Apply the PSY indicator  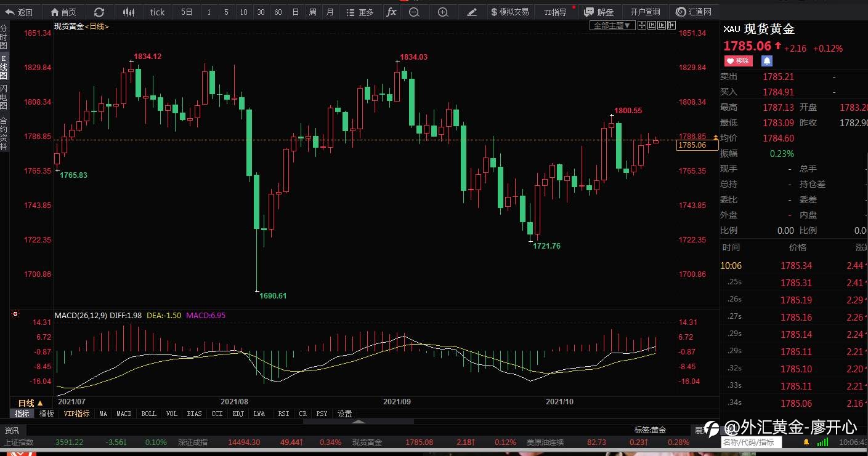322,414
